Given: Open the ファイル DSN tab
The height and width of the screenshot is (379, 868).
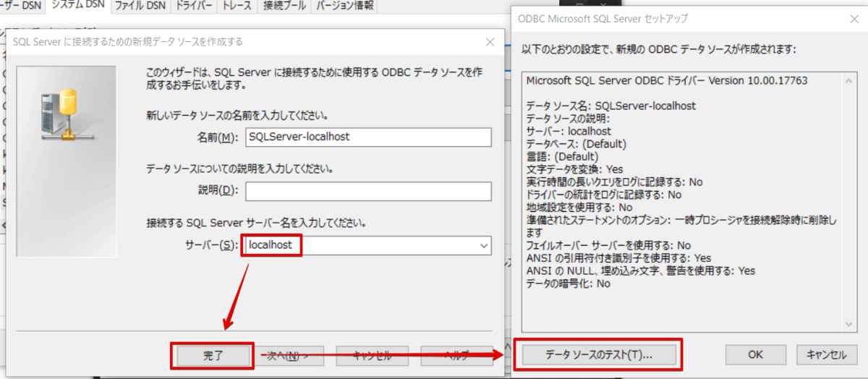Looking at the screenshot, I should pyautogui.click(x=141, y=7).
